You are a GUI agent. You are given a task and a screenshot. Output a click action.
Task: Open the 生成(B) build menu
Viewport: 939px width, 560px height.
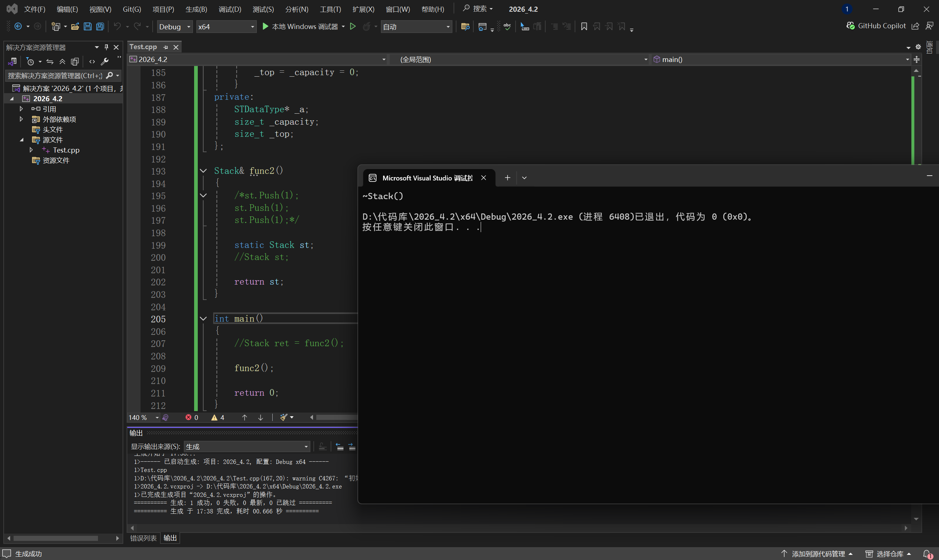tap(196, 9)
